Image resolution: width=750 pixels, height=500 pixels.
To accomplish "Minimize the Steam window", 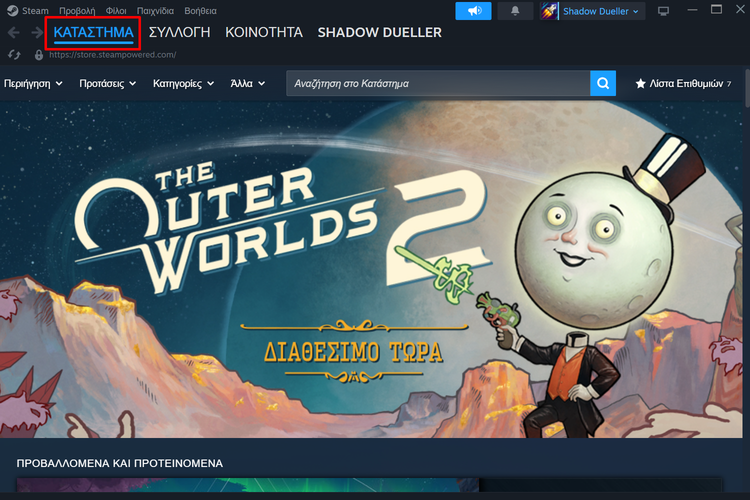I will (692, 10).
